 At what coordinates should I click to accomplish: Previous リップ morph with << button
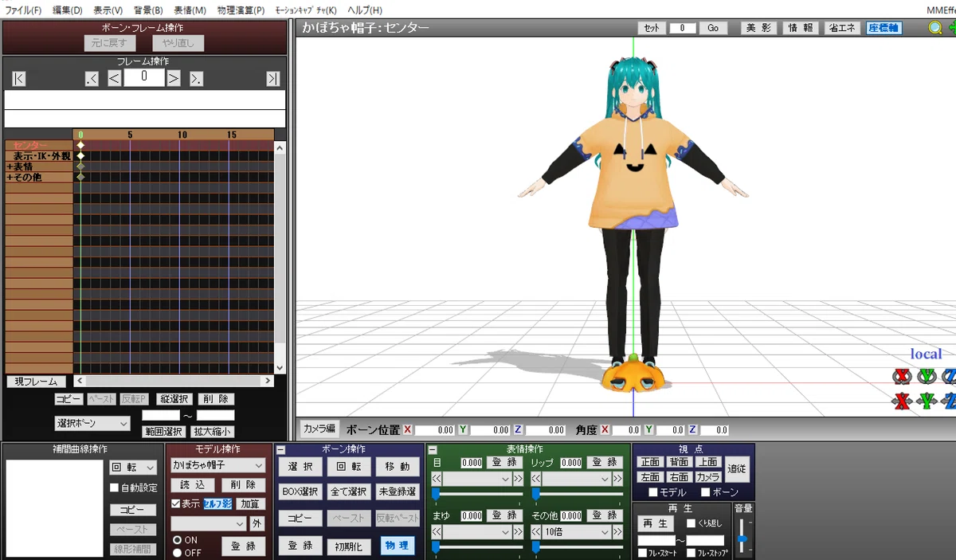pyautogui.click(x=536, y=479)
